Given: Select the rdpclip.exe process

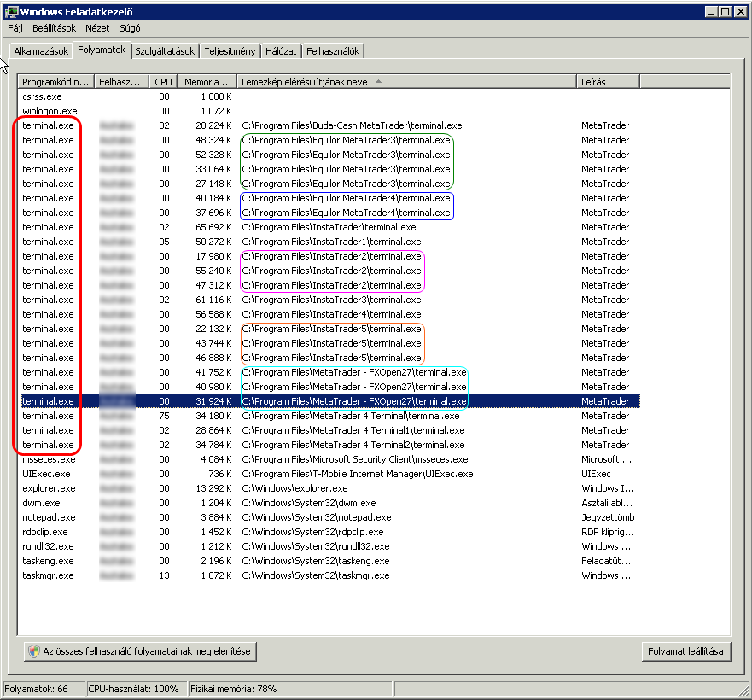Looking at the screenshot, I should click(330, 532).
